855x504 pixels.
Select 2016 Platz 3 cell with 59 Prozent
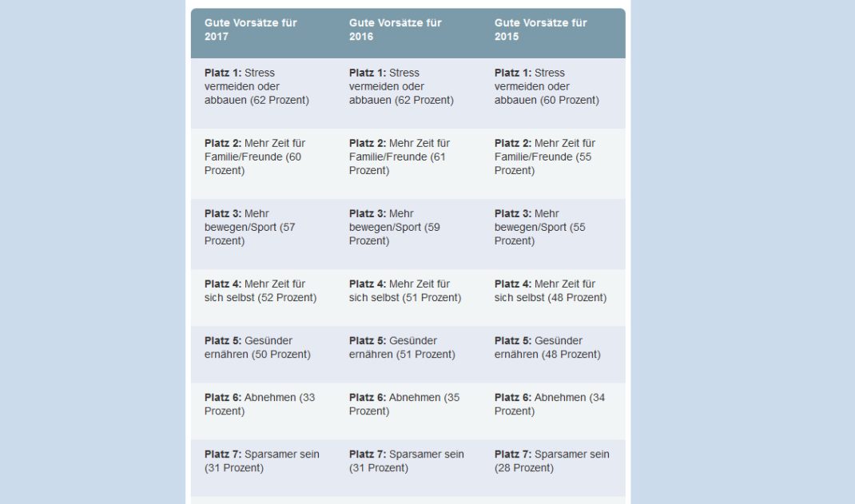tap(395, 227)
